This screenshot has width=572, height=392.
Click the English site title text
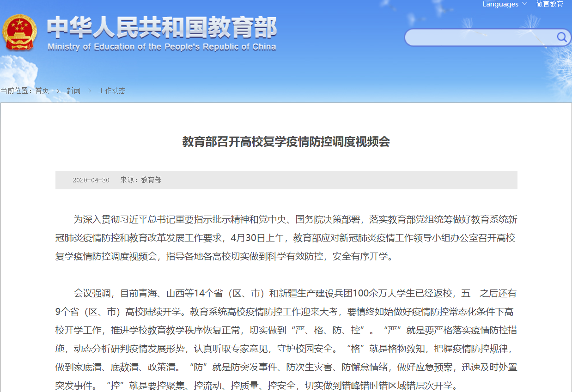tap(162, 46)
